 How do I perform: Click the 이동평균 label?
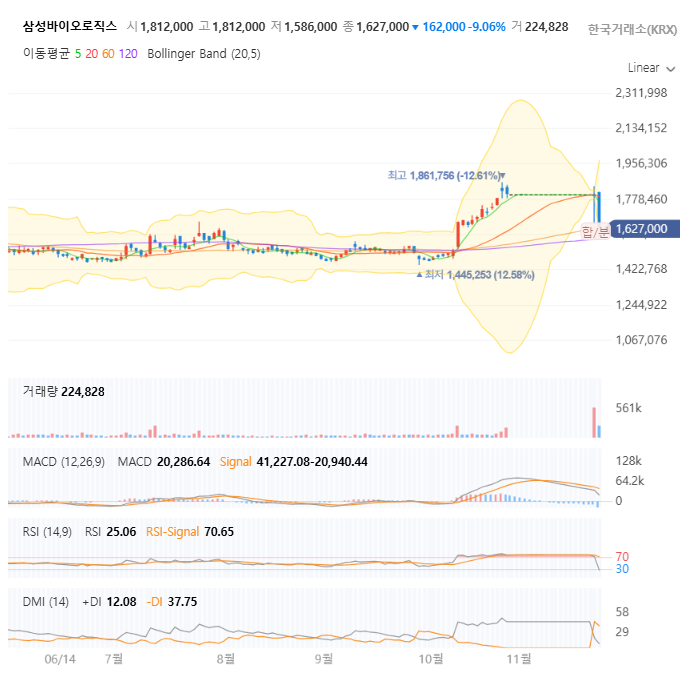(x=47, y=54)
